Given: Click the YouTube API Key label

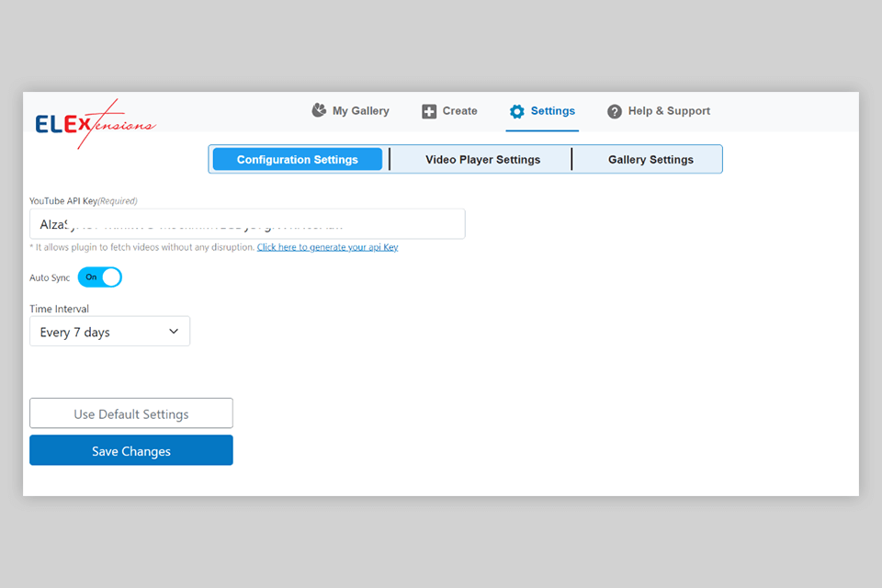Looking at the screenshot, I should [84, 201].
